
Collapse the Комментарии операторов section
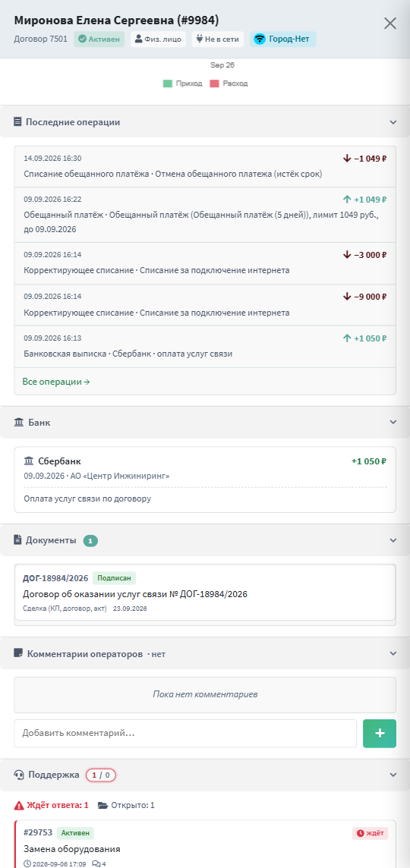393,653
